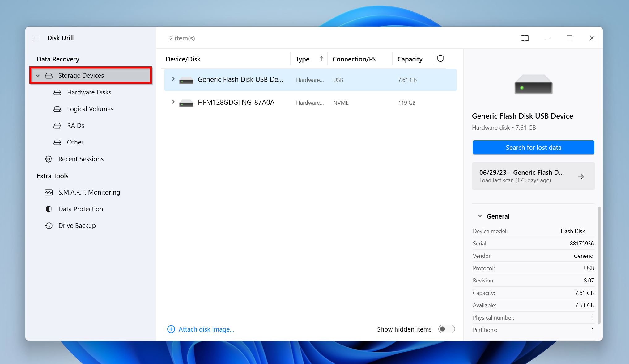
Task: Click the Device model value Flash Disk
Action: [573, 231]
